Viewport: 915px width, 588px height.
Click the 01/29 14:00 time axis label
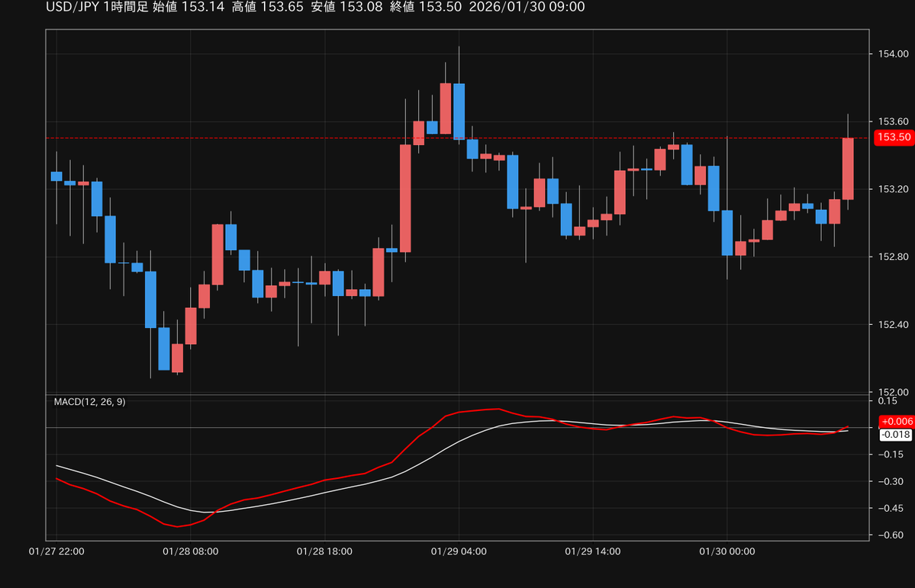593,551
